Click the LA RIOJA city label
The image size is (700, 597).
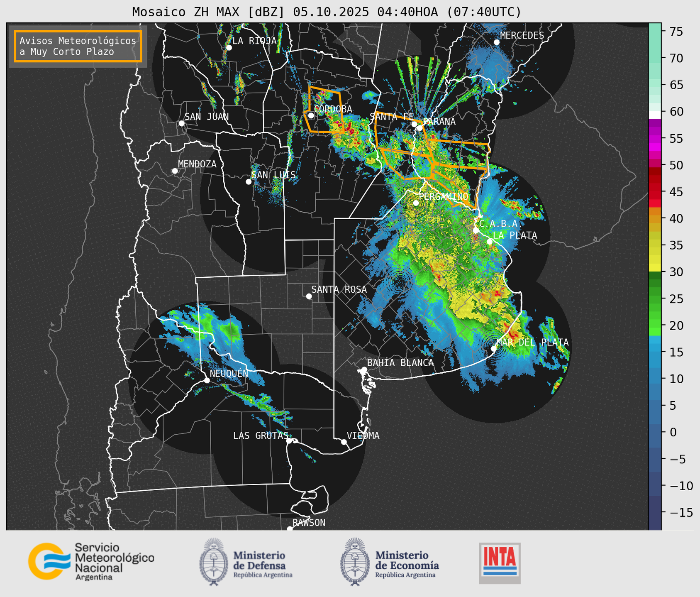[254, 41]
